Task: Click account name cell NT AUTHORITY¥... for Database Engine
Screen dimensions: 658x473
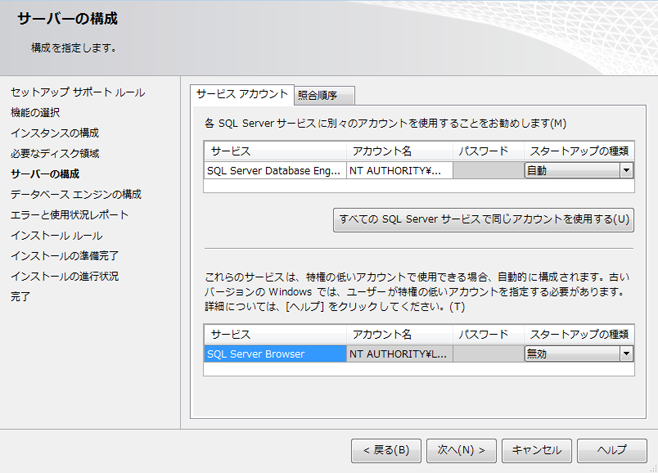Action: (x=400, y=170)
